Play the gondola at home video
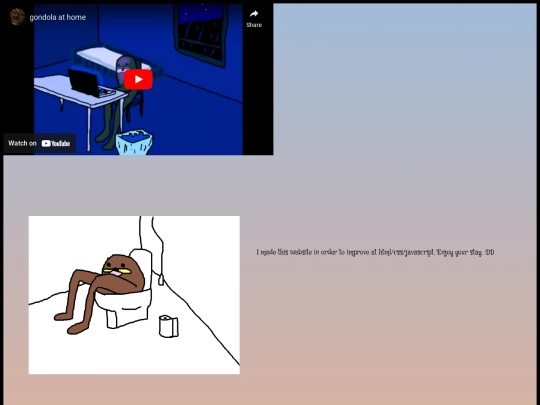 pos(138,80)
